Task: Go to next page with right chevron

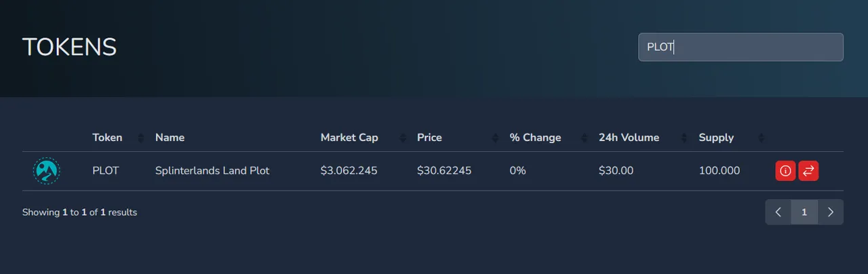Action: point(831,212)
